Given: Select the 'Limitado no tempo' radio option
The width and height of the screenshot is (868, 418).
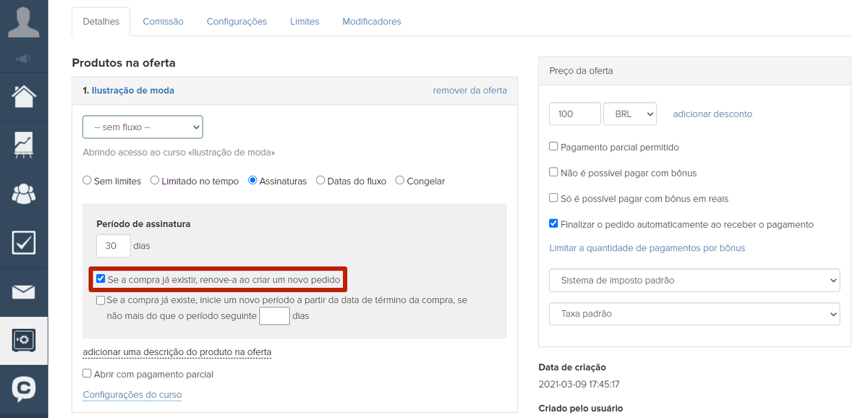Looking at the screenshot, I should (x=155, y=181).
